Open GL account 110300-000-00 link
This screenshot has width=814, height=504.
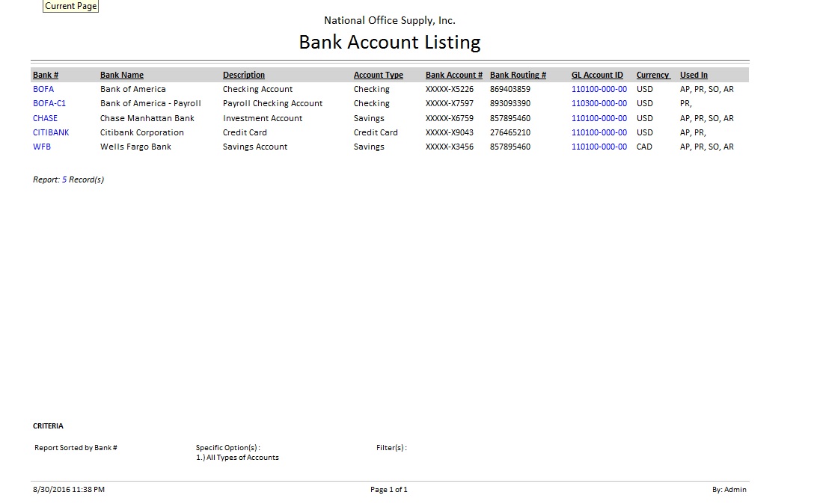(599, 103)
